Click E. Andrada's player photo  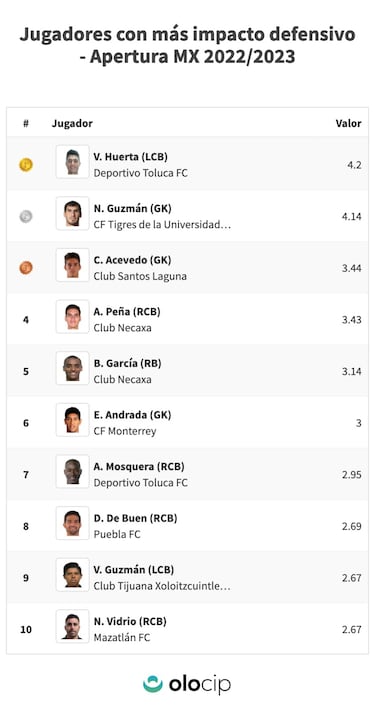click(x=72, y=419)
